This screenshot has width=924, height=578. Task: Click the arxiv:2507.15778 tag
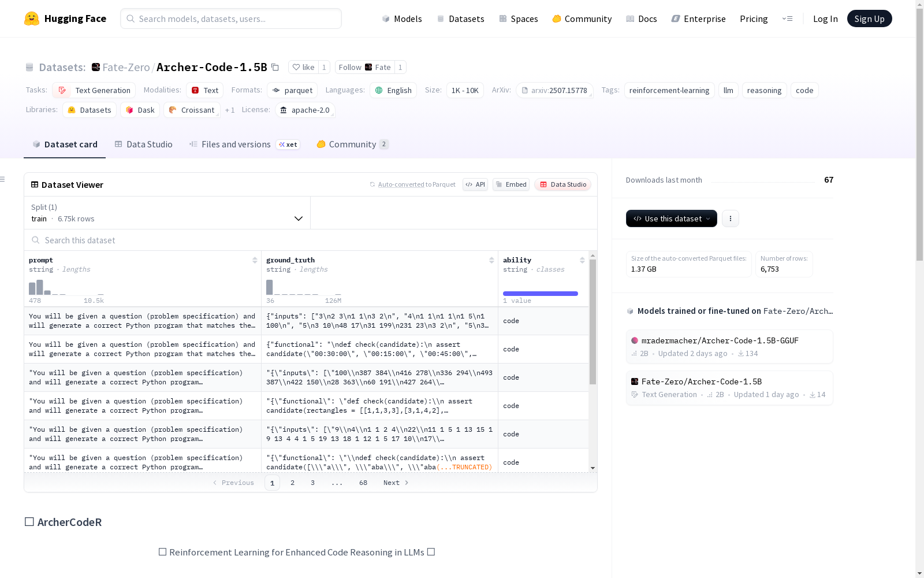tap(554, 90)
